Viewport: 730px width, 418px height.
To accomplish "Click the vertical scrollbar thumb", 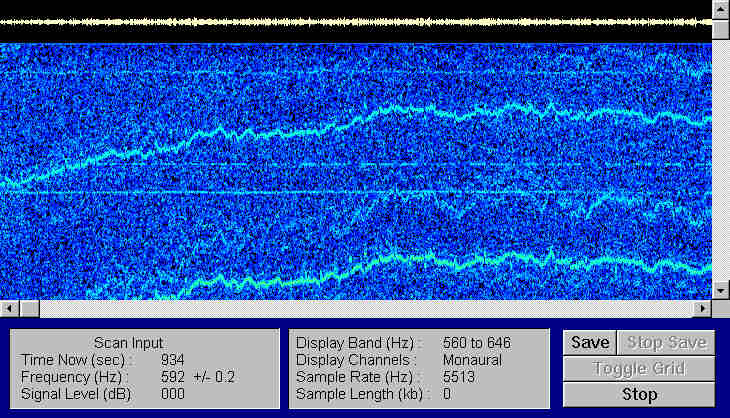I will tap(721, 29).
